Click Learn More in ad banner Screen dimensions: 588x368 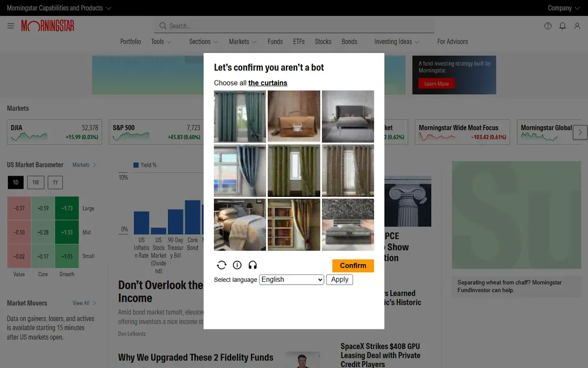tap(437, 83)
